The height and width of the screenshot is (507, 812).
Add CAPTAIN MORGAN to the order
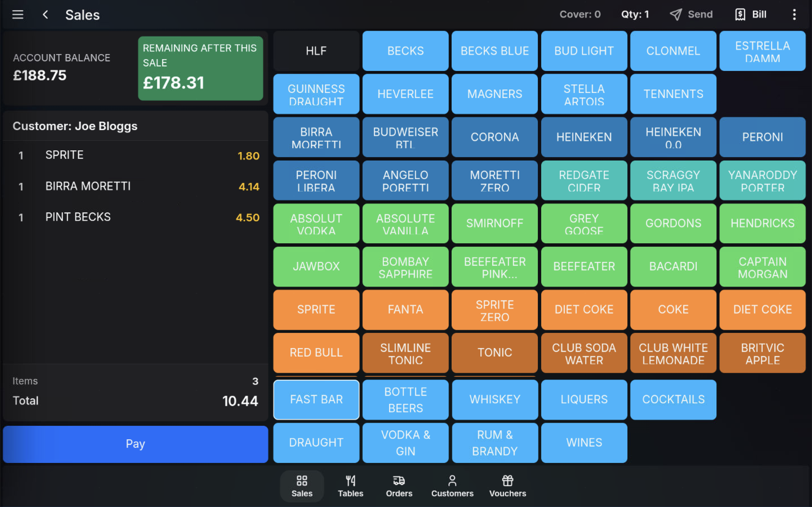point(763,267)
